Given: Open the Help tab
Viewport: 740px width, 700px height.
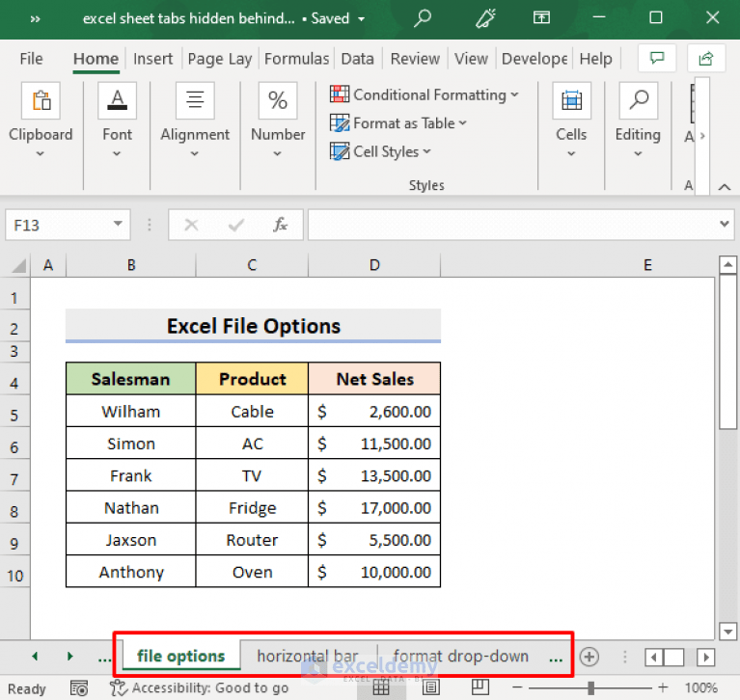Looking at the screenshot, I should pos(595,59).
